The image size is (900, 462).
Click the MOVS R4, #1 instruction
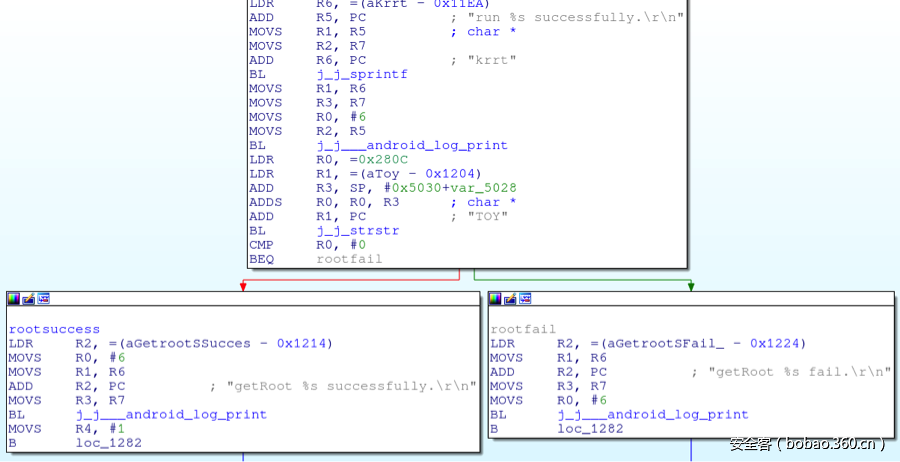[x=67, y=429]
